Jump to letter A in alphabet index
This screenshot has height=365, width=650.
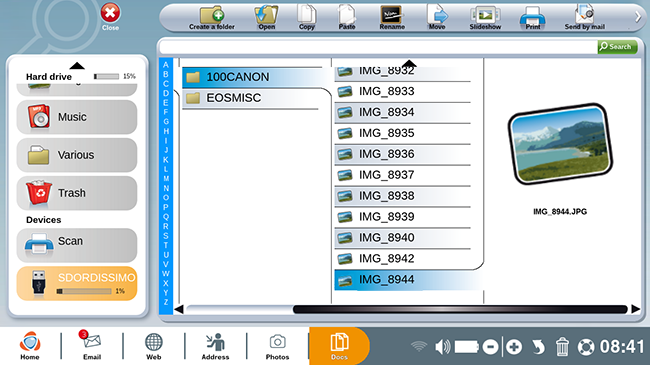[166, 65]
